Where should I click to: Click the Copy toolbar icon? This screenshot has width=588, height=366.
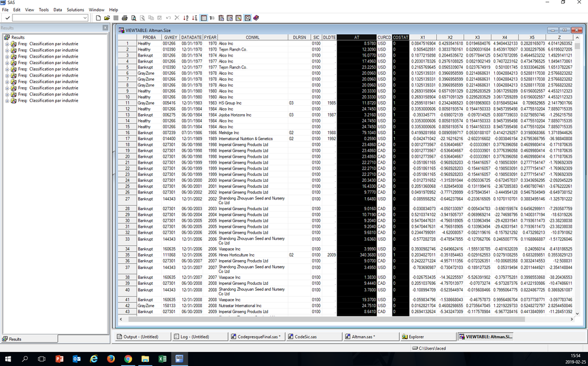coord(151,18)
